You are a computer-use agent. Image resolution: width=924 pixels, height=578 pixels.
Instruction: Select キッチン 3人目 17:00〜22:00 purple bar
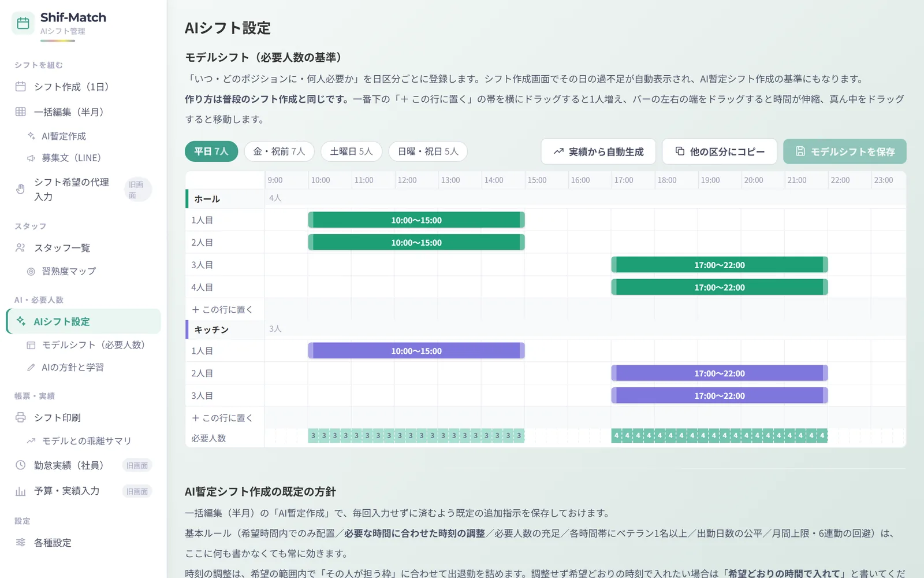click(720, 396)
